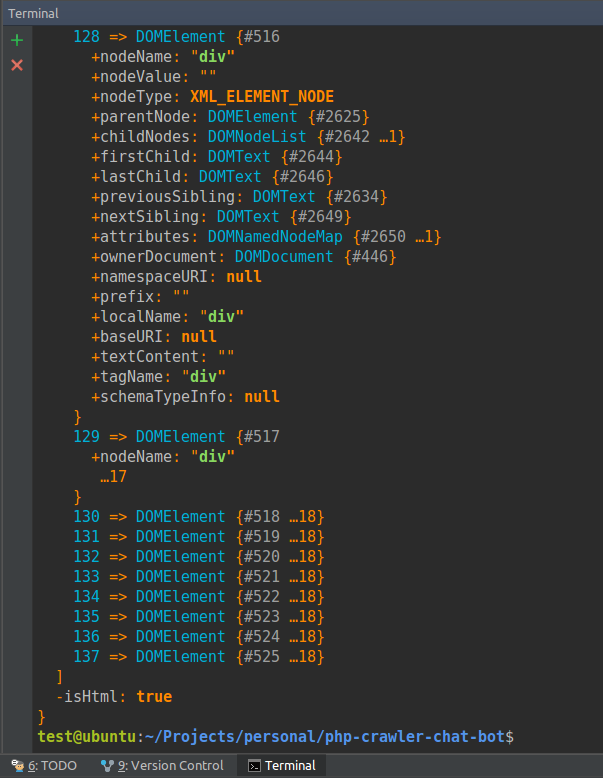Click the nodeType XML_ELEMENT_NODE value

click(262, 97)
